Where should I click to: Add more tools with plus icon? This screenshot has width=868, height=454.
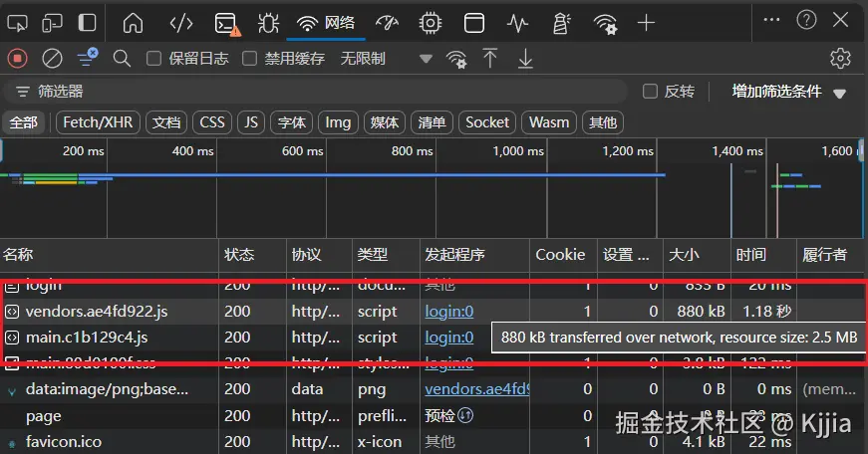646,23
